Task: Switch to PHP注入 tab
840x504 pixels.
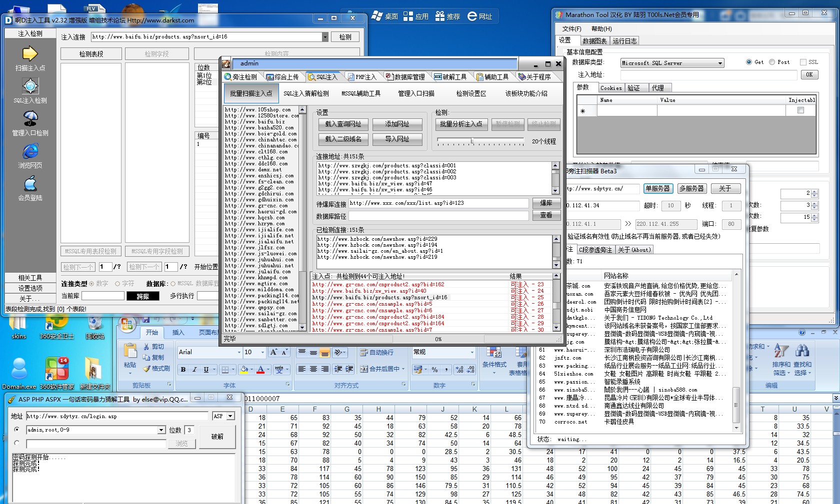Action: (361, 77)
